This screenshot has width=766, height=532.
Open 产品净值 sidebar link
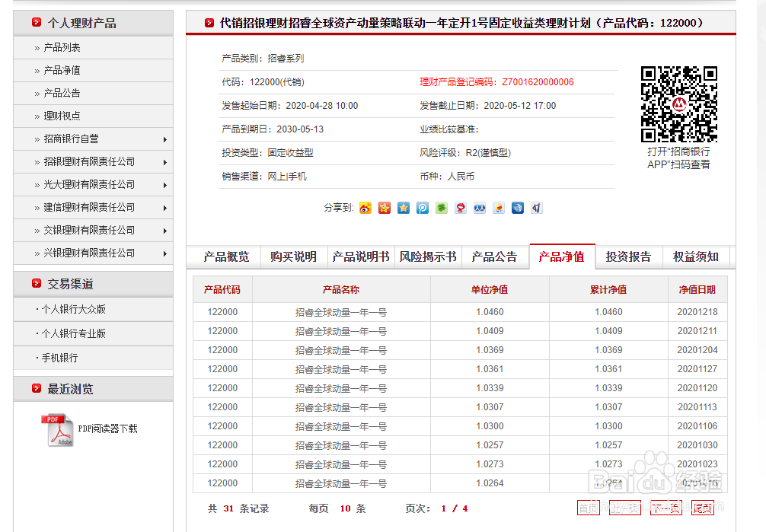[x=62, y=70]
